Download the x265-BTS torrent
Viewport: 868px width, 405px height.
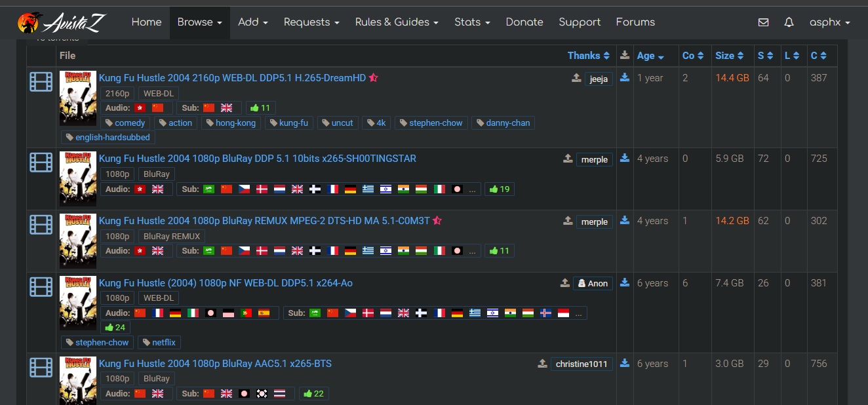(625, 363)
